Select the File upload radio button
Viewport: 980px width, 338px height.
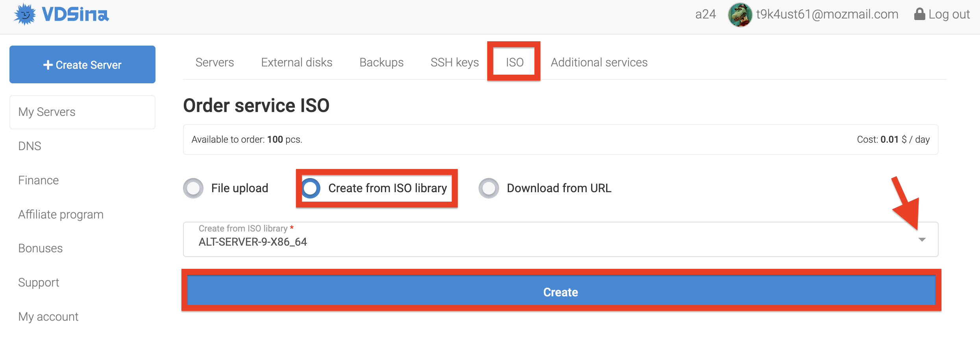tap(193, 188)
